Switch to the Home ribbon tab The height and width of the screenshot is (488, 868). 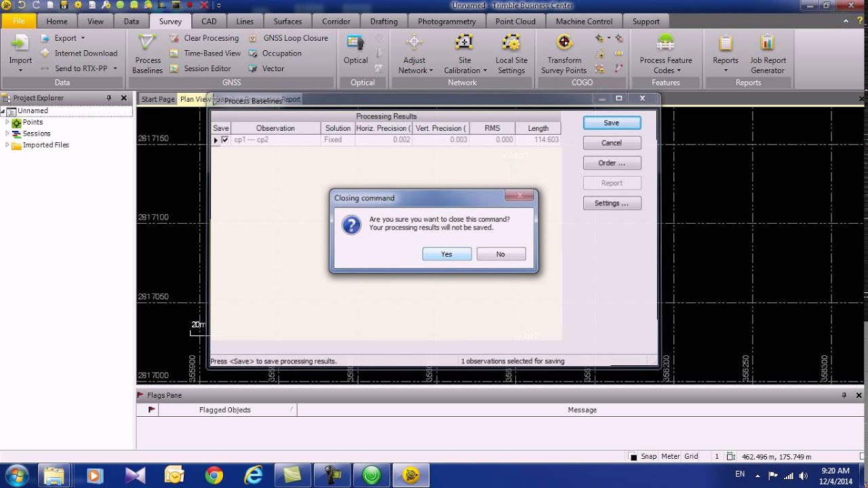click(x=57, y=21)
